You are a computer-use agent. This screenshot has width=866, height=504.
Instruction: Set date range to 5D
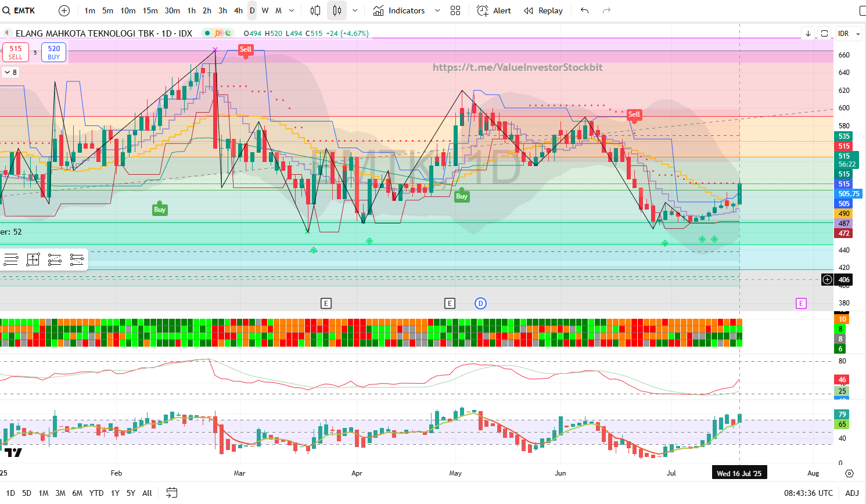27,493
